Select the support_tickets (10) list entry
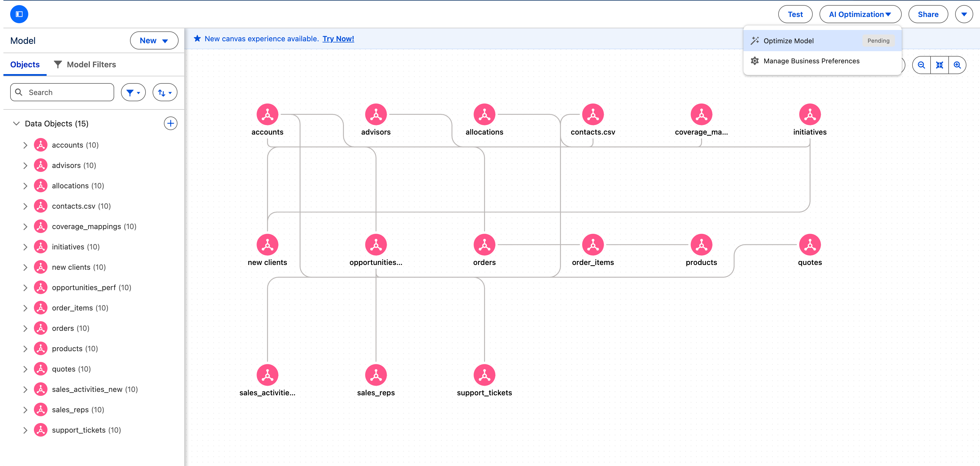The width and height of the screenshot is (980, 466). tap(86, 430)
